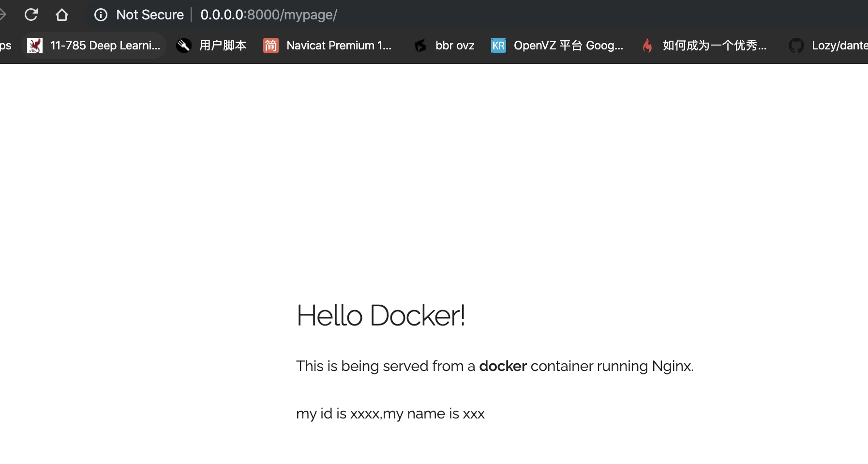The height and width of the screenshot is (464, 868).
Task: Open the partially visible Apps bookmark
Action: point(5,46)
